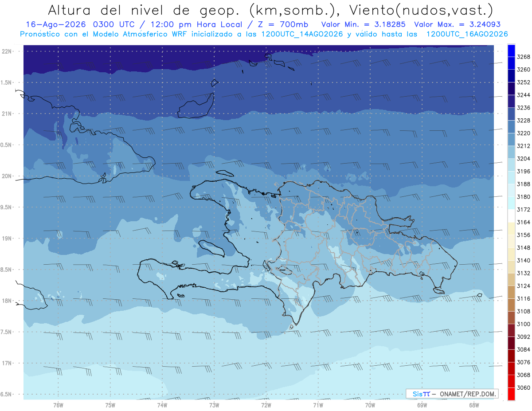This screenshot has height=411, width=532.
Task: Click the 'Valor Max. = 3.24093' text
Action: coord(457,24)
